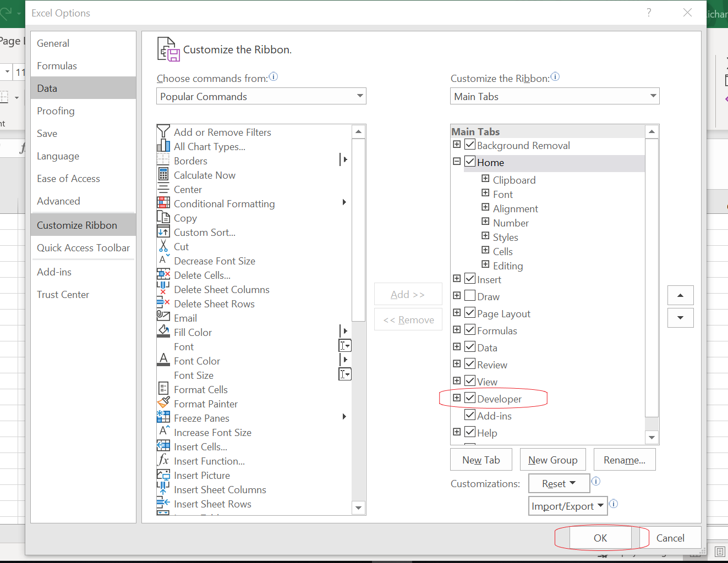Select the Fill Color bucket icon

click(163, 332)
